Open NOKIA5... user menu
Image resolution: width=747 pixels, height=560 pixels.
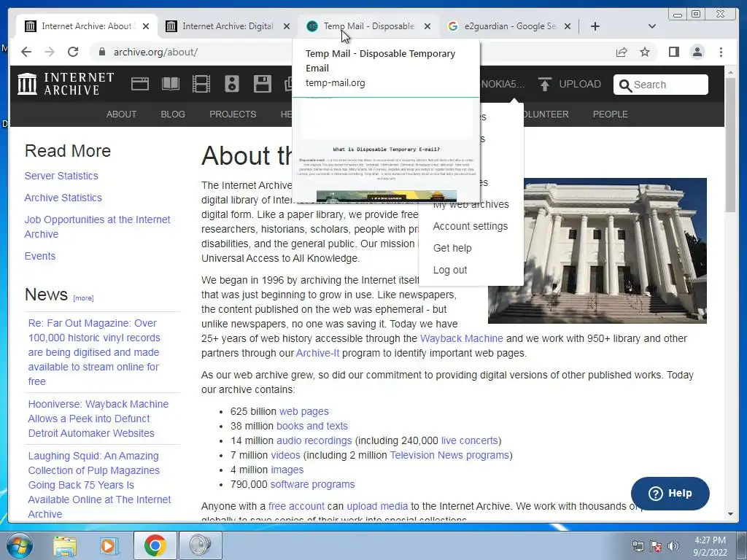pyautogui.click(x=502, y=85)
